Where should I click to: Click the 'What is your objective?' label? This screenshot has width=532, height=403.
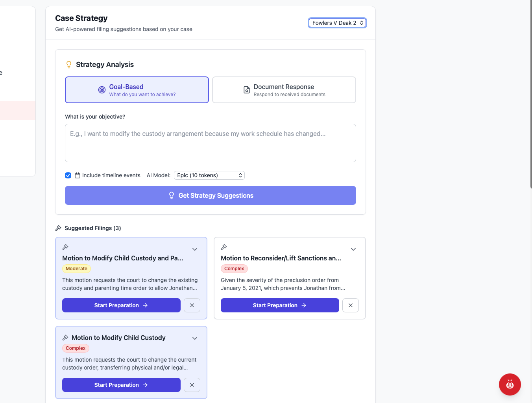coord(95,117)
